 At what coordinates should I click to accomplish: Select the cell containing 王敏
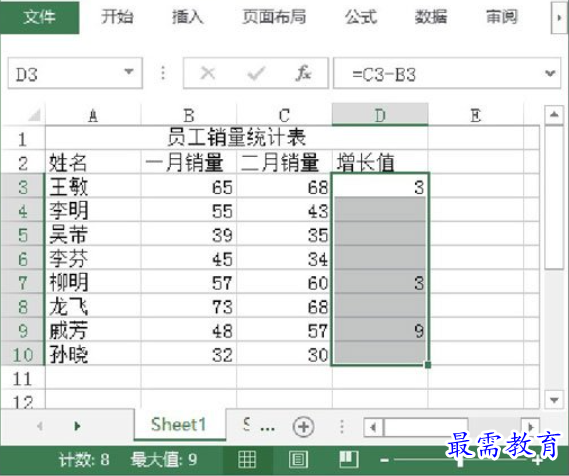coord(93,186)
